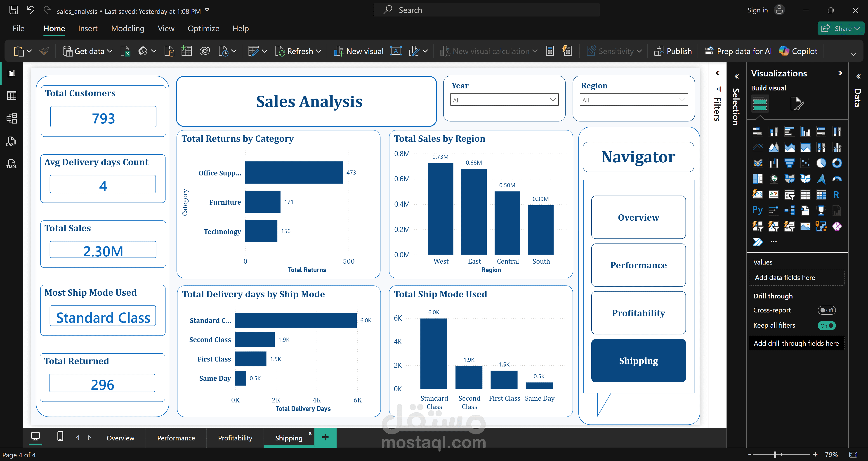
Task: Click the Performance navigator button
Action: pos(639,265)
